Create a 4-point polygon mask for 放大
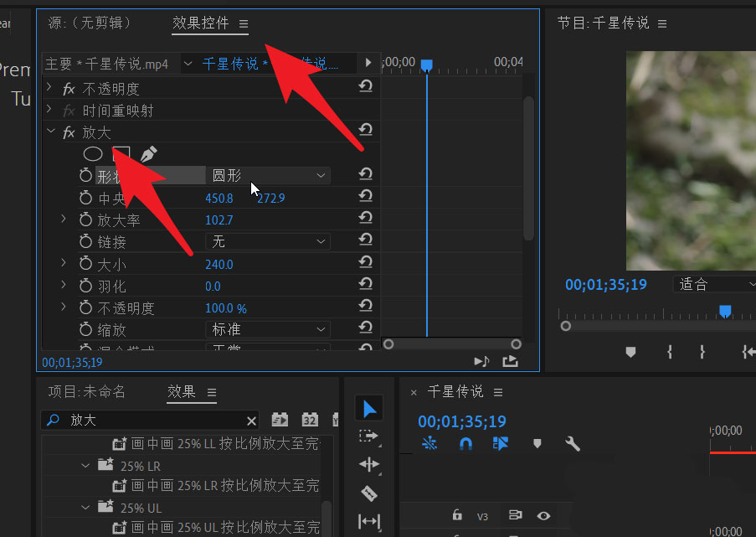 tap(120, 153)
